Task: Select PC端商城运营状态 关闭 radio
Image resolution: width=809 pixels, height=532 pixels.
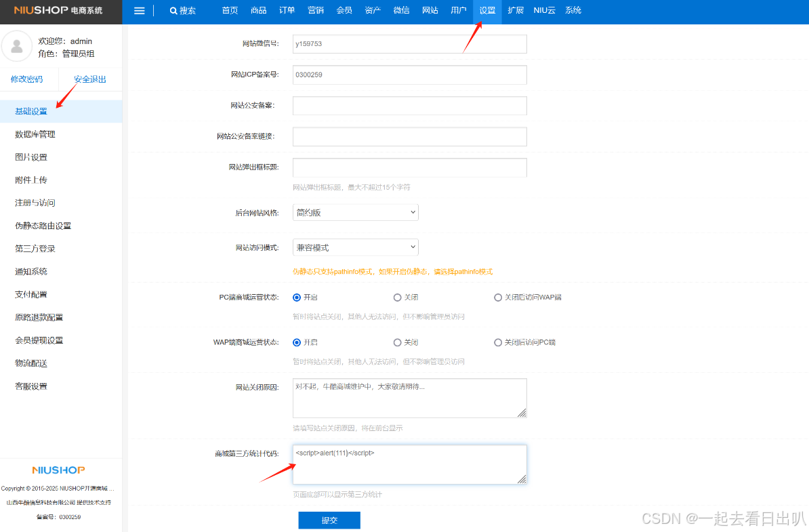Action: coord(397,298)
